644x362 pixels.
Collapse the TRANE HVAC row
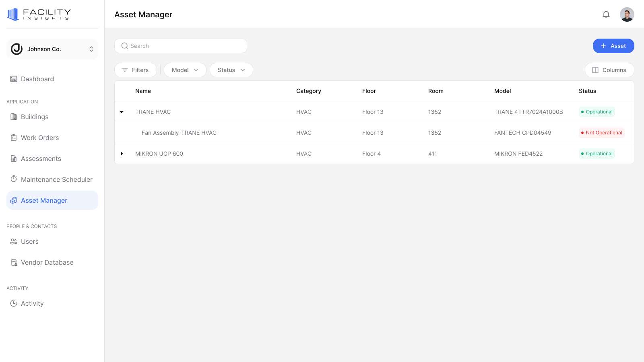coord(122,112)
